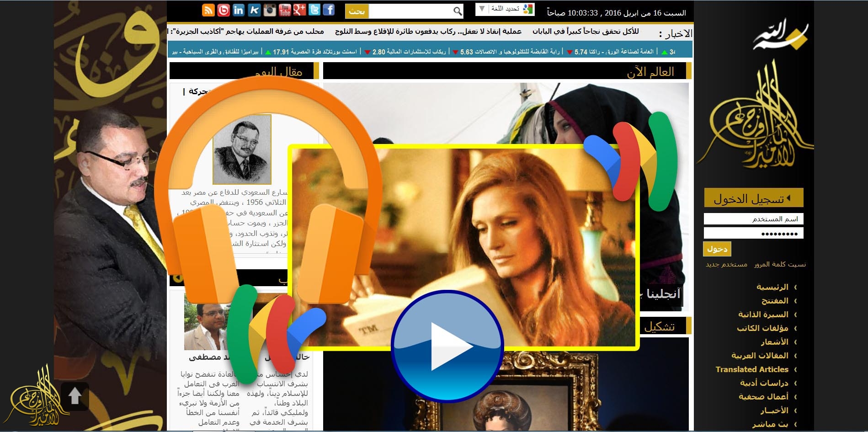Expand the تسجيل الدخول login header
Viewport: 868px width, 432px height.
tap(753, 198)
